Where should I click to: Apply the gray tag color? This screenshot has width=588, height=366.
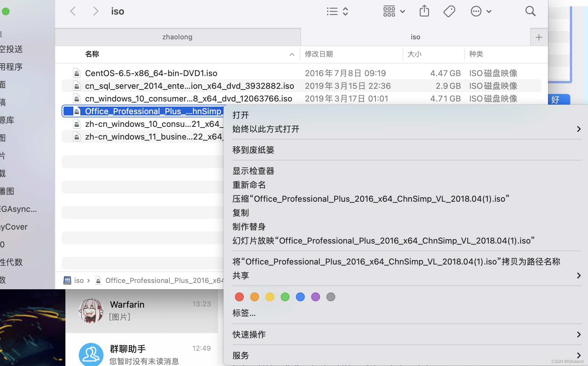(331, 297)
